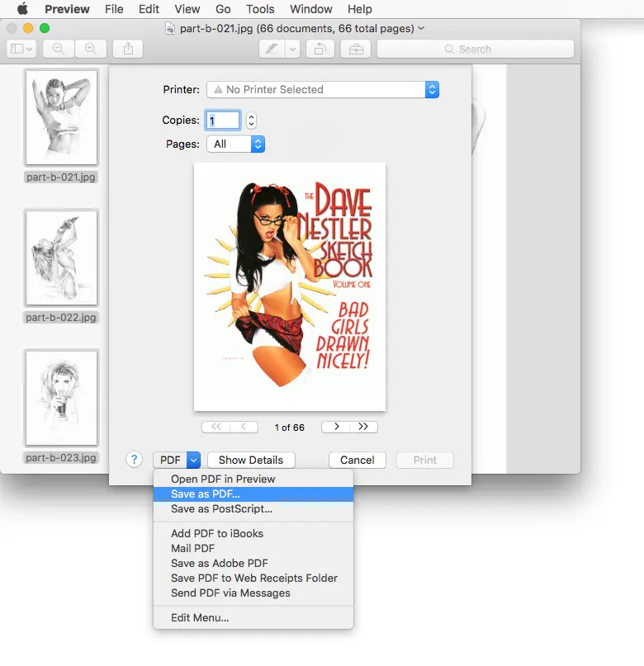Jump to last page in preview
Screen dimensions: 644x666
click(363, 427)
